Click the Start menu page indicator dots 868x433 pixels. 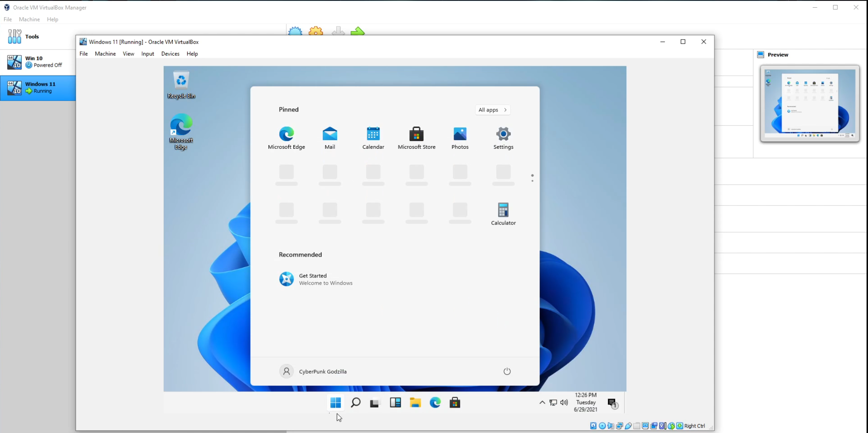click(x=532, y=178)
